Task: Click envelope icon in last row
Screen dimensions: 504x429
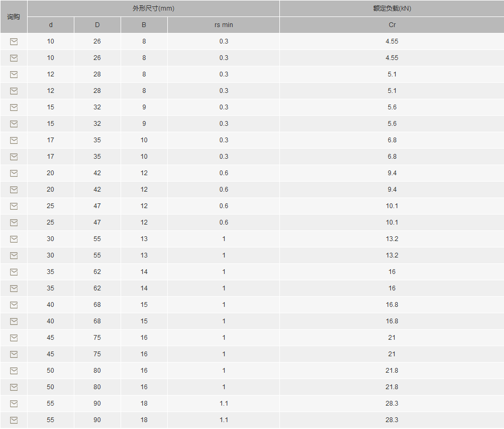Action: coord(14,420)
